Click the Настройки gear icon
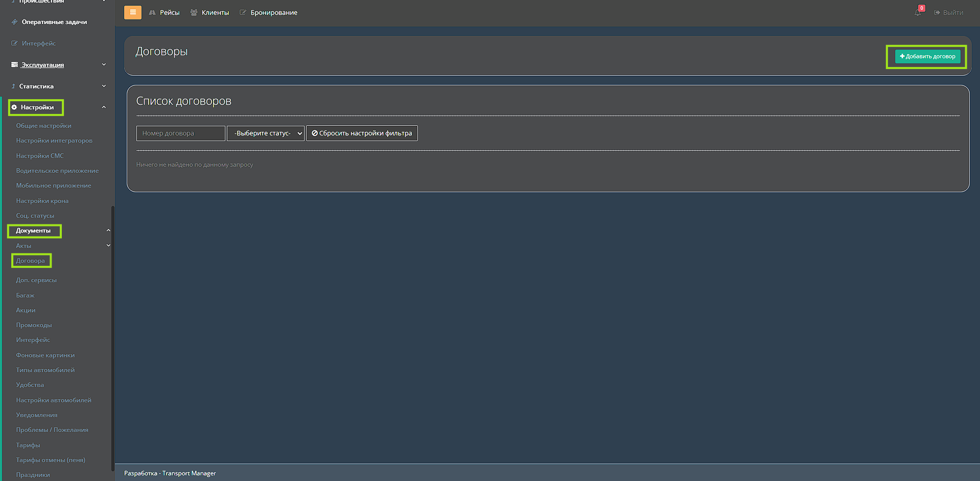 point(14,107)
